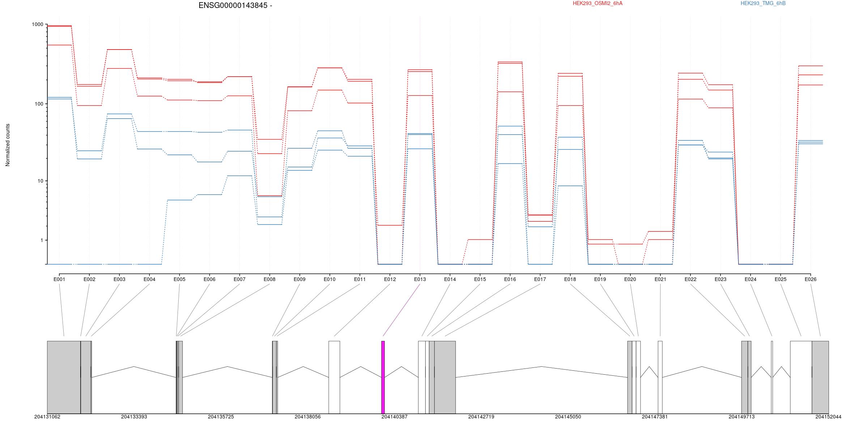Click the 1000 y-axis tick label
Screen dimensions: 868x434
[38, 24]
